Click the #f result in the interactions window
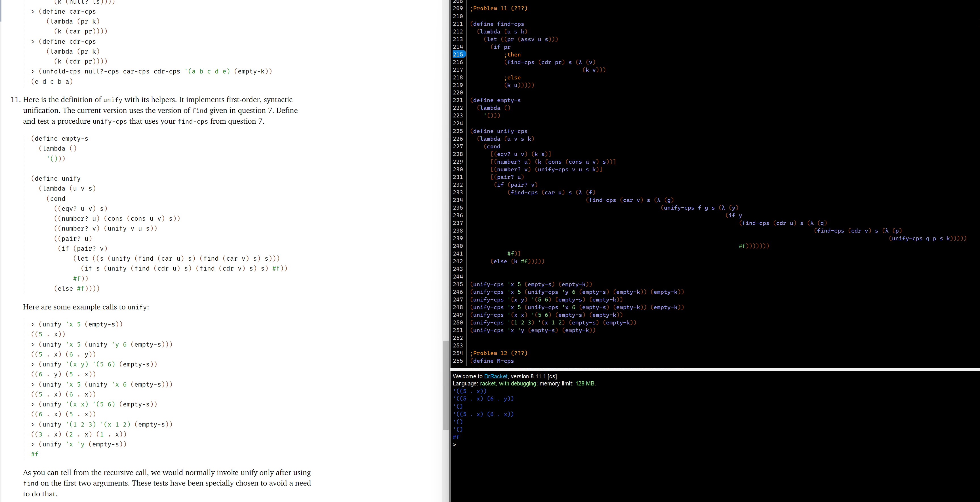Viewport: 980px width, 502px height. [x=456, y=437]
